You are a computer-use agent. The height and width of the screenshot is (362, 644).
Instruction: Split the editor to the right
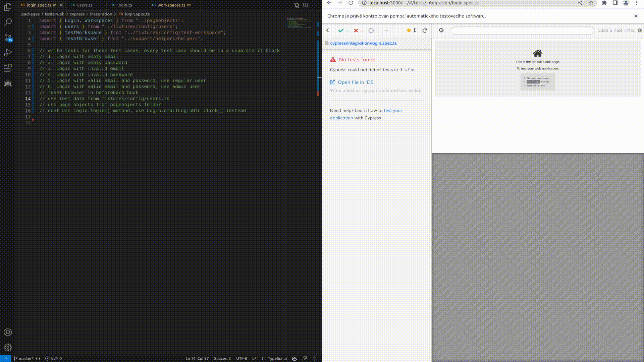[306, 5]
